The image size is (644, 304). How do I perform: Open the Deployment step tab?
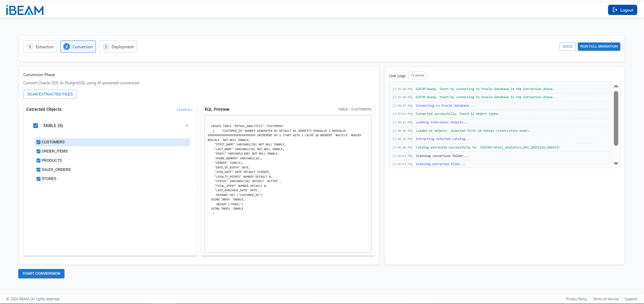(118, 47)
